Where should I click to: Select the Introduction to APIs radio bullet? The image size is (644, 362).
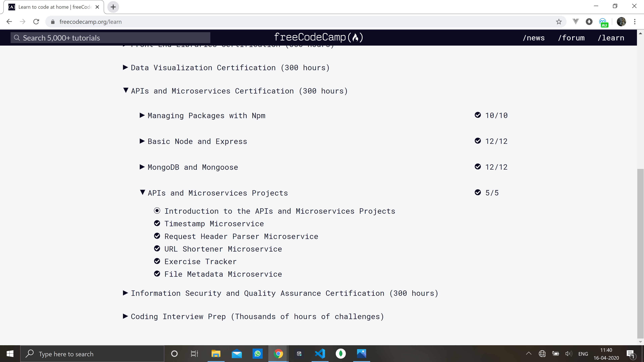pos(157,211)
